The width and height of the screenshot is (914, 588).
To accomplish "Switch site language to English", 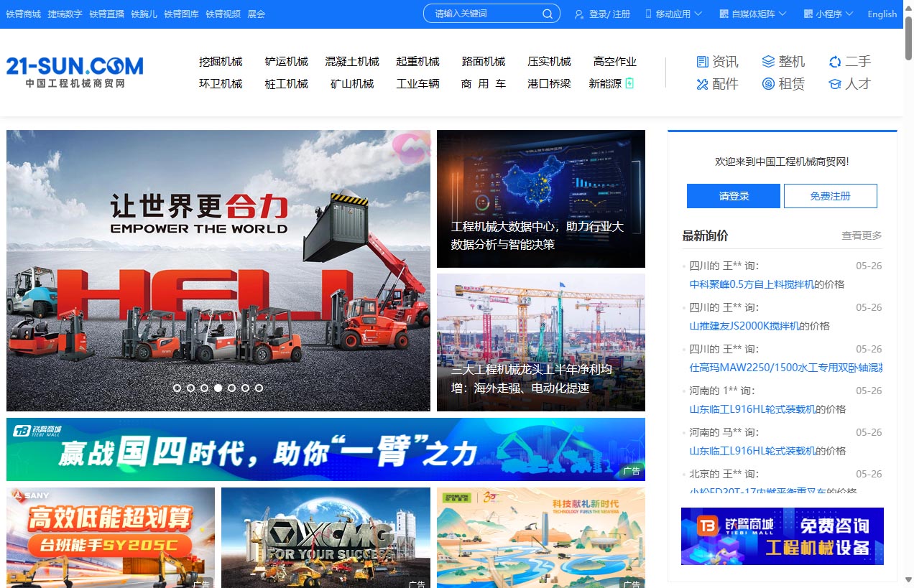I will coord(882,13).
